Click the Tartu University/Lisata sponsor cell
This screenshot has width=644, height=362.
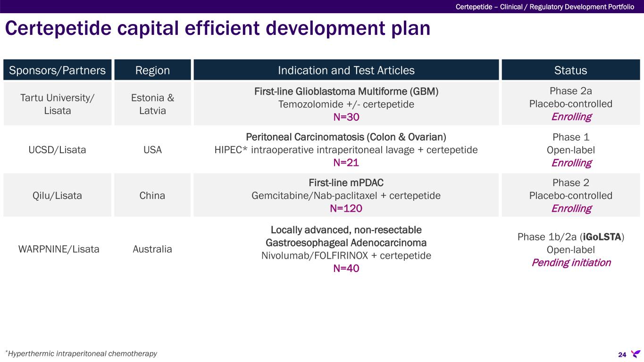[57, 104]
